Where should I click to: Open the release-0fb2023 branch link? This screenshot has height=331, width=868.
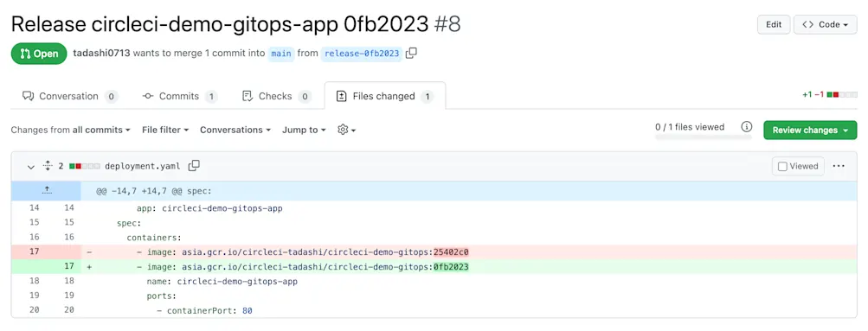coord(362,54)
